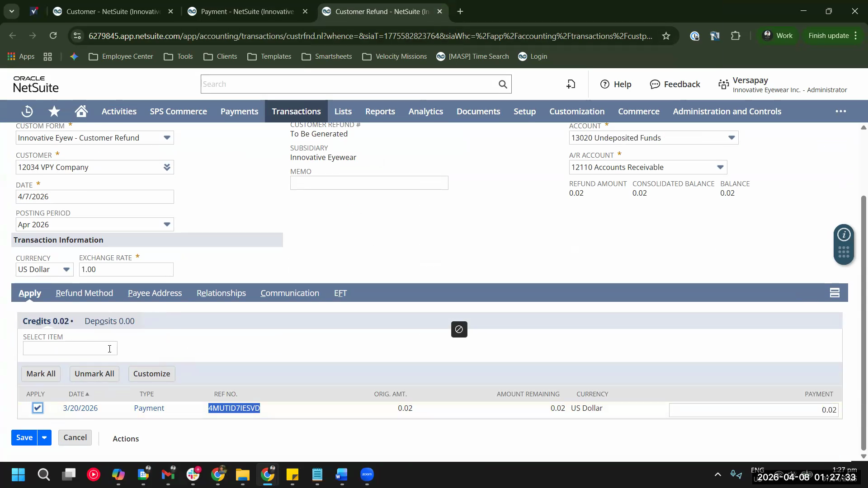
Task: Go to the NetSuite Home icon
Action: pos(81,111)
